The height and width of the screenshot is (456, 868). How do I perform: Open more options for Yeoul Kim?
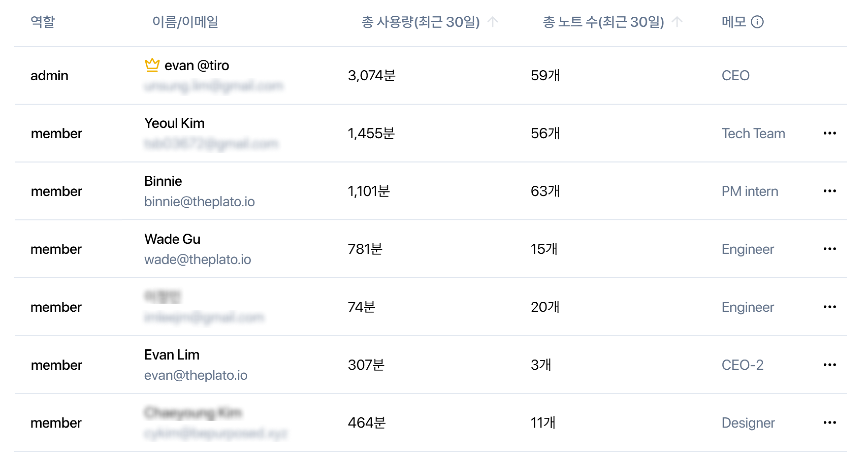pos(829,133)
